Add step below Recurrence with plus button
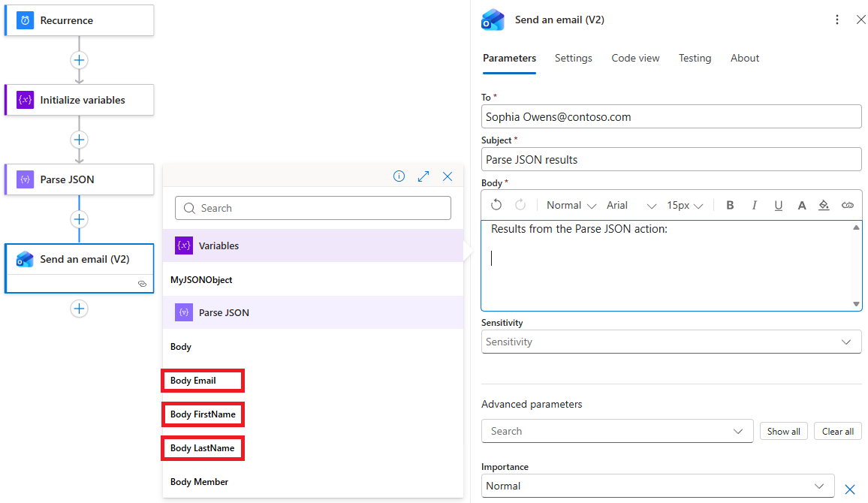 click(x=79, y=60)
